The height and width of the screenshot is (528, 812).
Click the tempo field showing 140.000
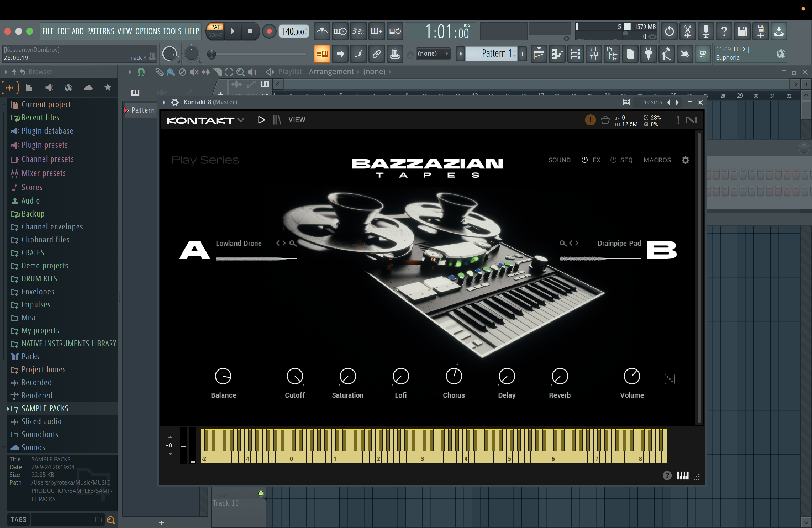tap(292, 32)
